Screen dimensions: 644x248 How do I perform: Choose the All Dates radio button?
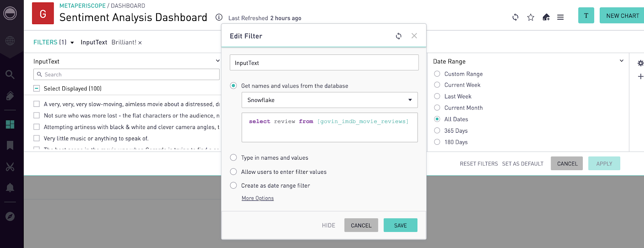437,119
